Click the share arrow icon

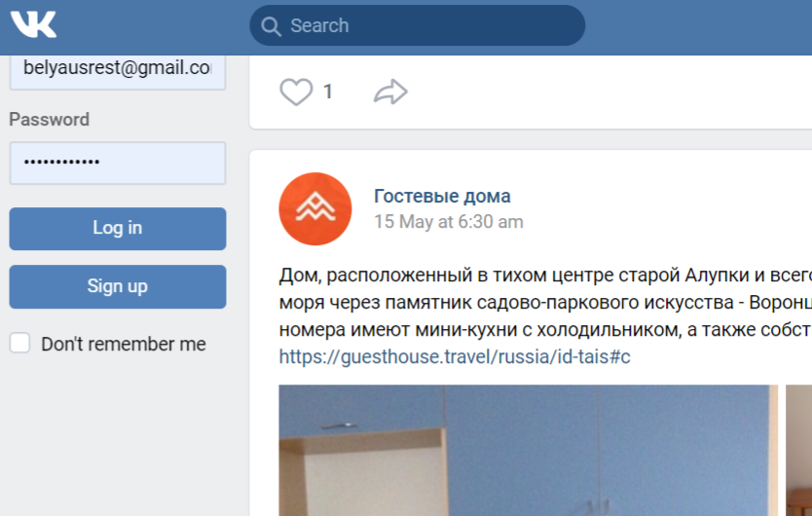pyautogui.click(x=390, y=92)
